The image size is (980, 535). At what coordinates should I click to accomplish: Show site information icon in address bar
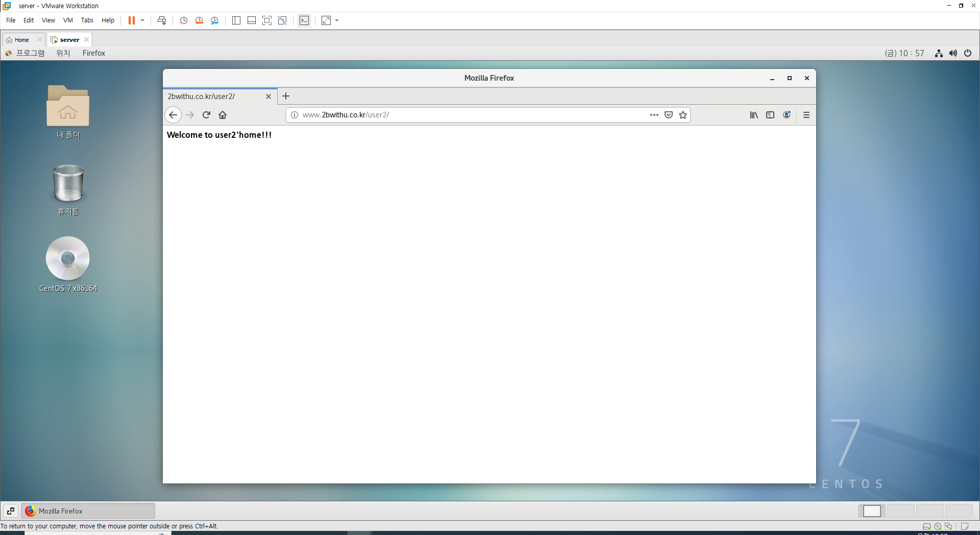295,115
